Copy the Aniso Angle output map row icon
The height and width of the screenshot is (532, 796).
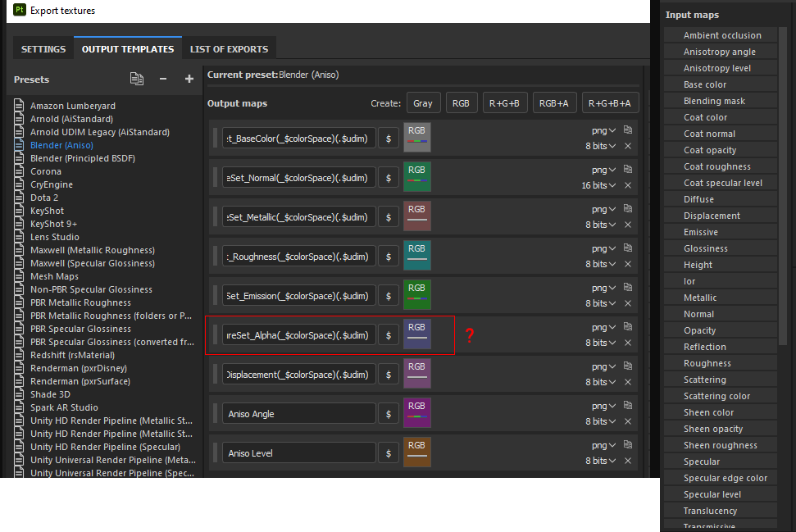pos(628,405)
